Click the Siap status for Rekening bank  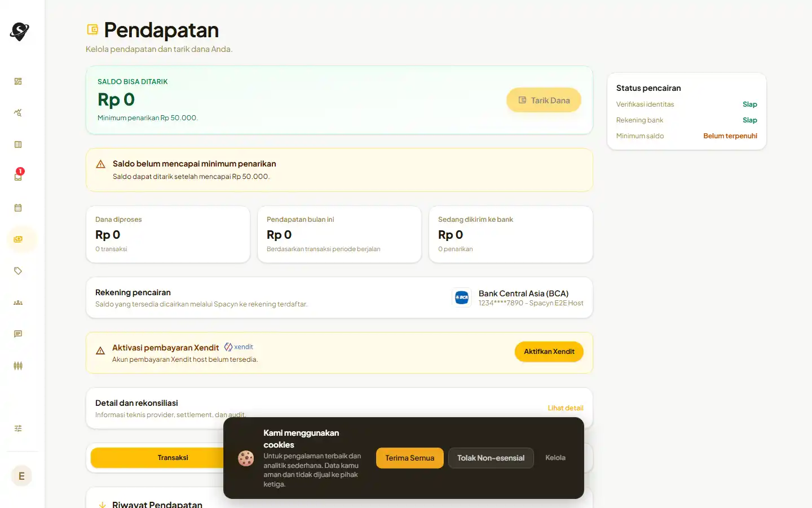pos(750,120)
